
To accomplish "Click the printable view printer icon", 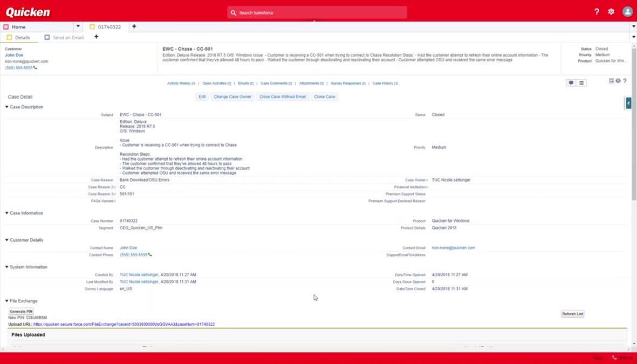I will [618, 81].
